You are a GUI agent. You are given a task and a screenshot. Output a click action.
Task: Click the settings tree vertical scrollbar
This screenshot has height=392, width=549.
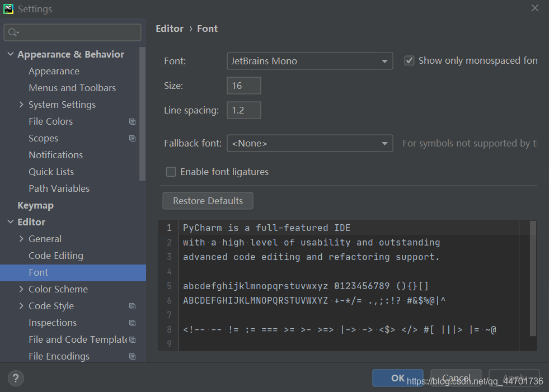click(142, 114)
